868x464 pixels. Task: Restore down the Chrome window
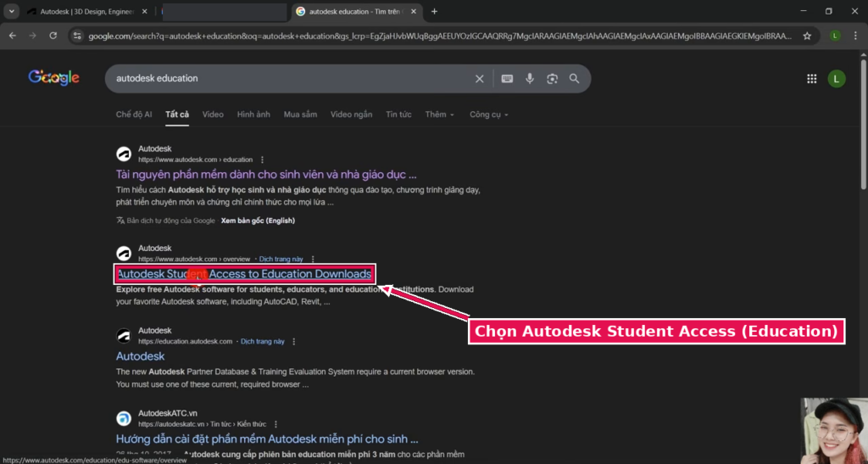[x=829, y=11]
